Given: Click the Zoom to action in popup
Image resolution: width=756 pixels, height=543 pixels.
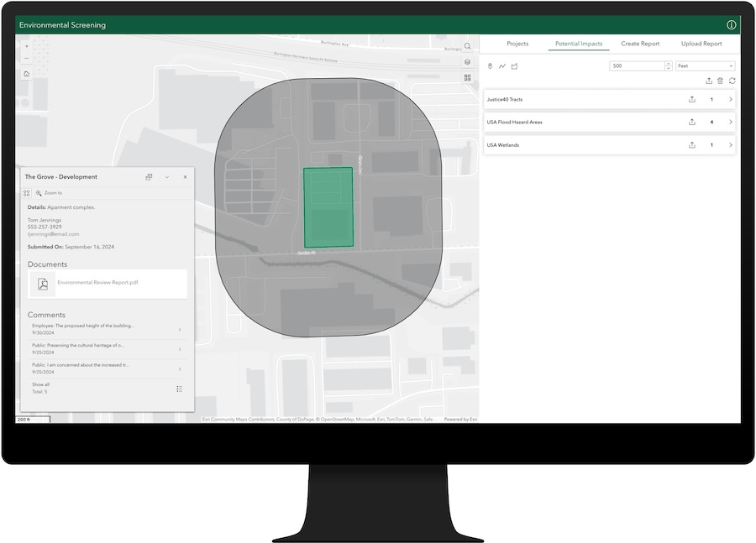Looking at the screenshot, I should [x=49, y=193].
